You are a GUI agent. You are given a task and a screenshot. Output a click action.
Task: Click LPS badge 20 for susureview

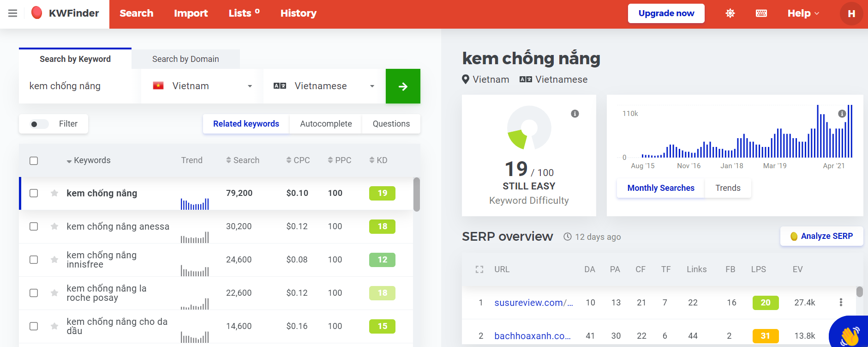coord(766,303)
